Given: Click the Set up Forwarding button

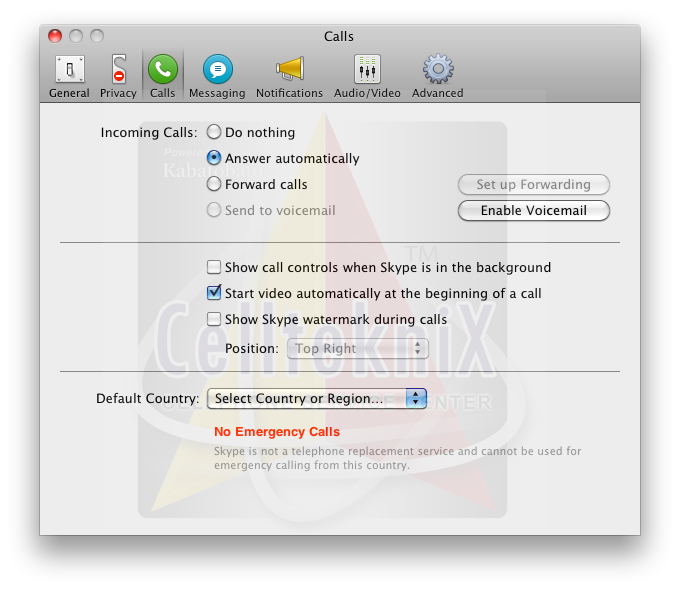Looking at the screenshot, I should point(534,184).
